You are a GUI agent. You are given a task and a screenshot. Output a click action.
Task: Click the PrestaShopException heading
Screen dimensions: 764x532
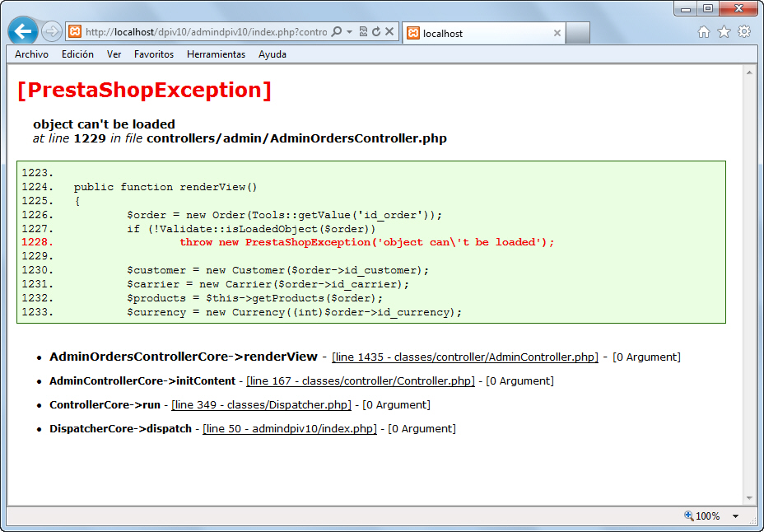click(144, 90)
